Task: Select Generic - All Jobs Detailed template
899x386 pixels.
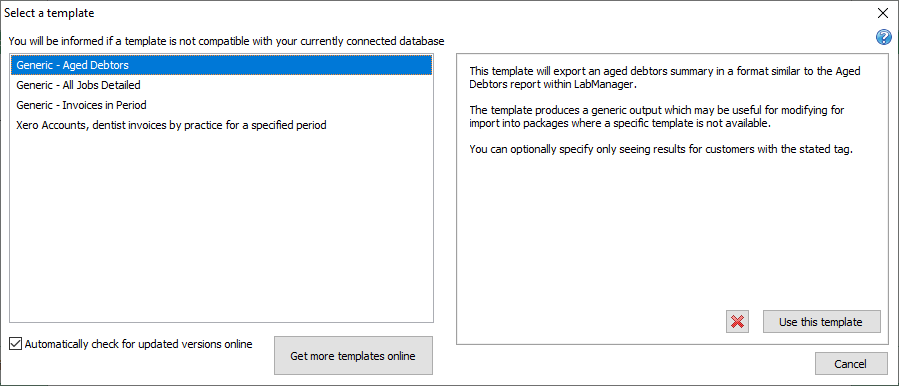Action: tap(221, 85)
